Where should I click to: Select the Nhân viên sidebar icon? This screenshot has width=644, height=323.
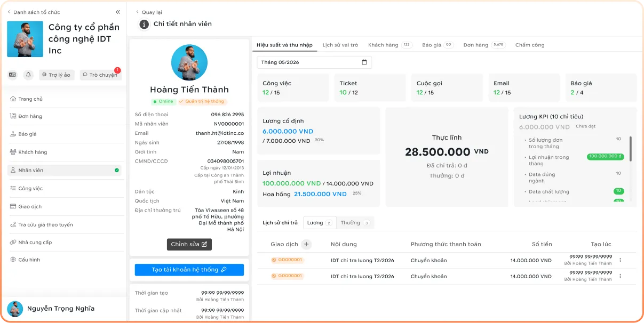coord(13,171)
